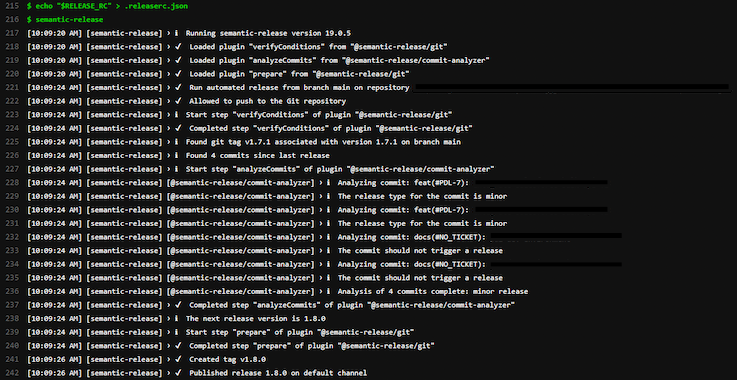This screenshot has height=380, width=737.
Task: Click the redacted repository name on line 221
Action: (x=571, y=88)
